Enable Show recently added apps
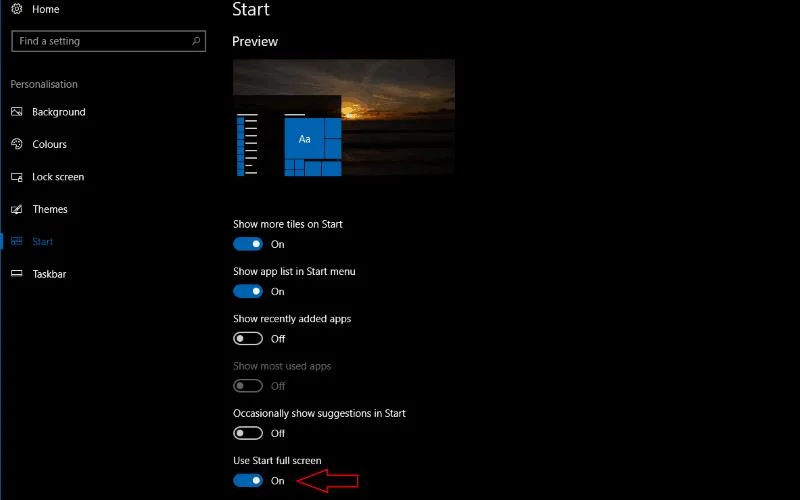The image size is (800, 500). point(248,338)
